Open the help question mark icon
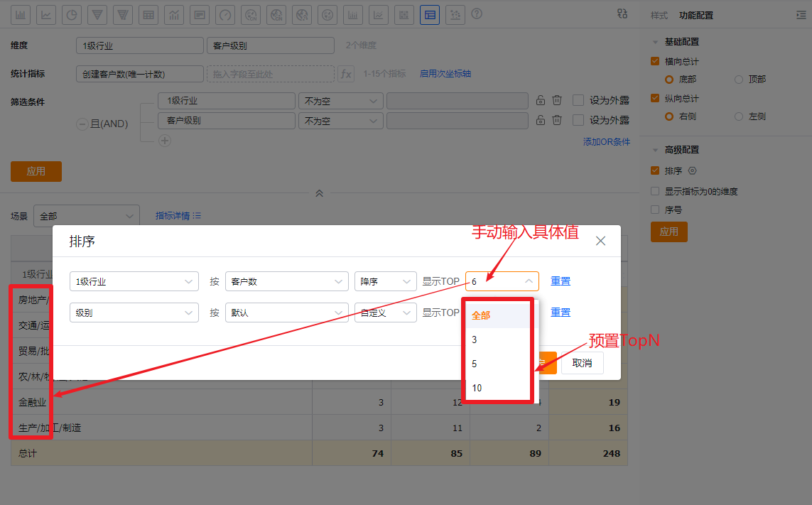The image size is (812, 505). click(477, 14)
